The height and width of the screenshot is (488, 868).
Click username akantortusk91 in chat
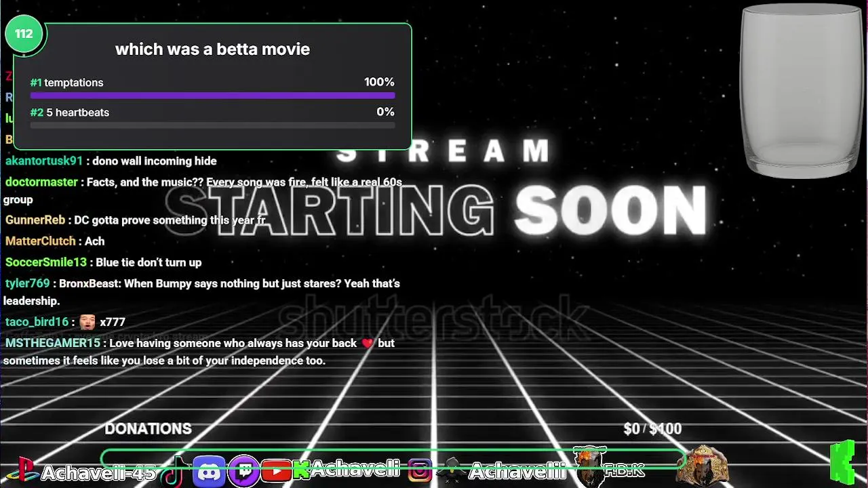[x=44, y=161]
